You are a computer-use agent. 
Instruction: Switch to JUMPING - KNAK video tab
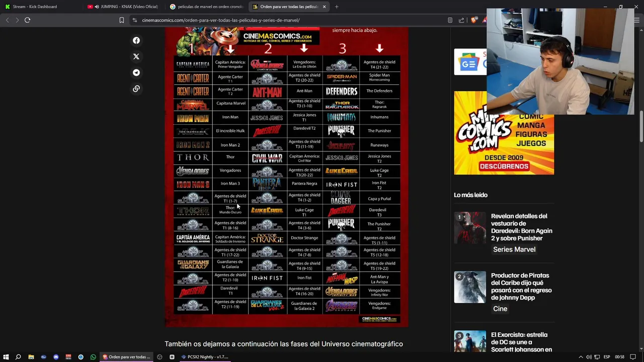coord(123,7)
